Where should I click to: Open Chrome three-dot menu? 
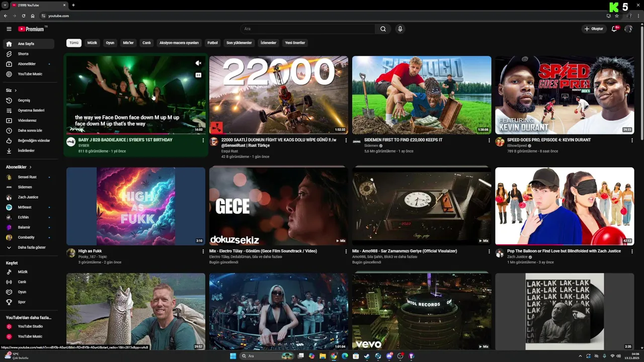click(638, 16)
